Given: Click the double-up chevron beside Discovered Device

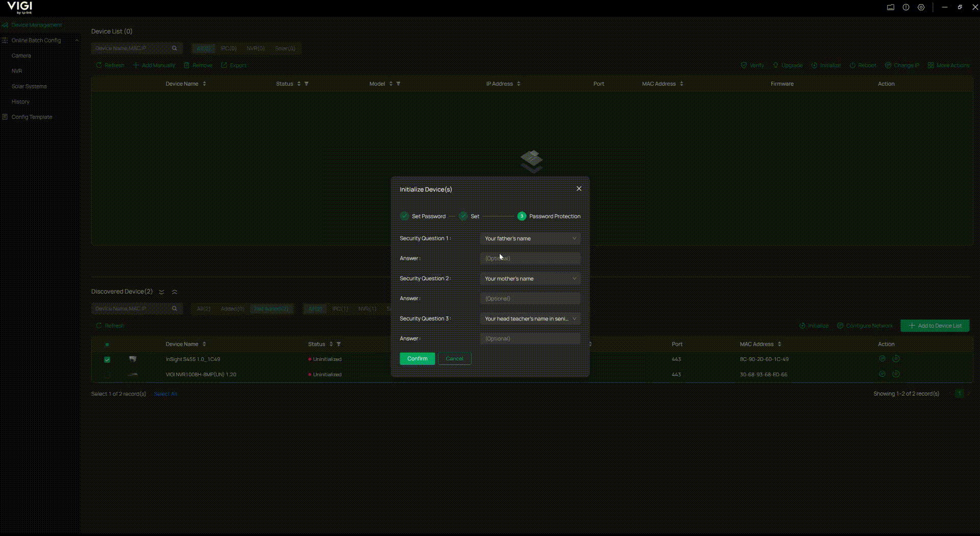Looking at the screenshot, I should 175,292.
